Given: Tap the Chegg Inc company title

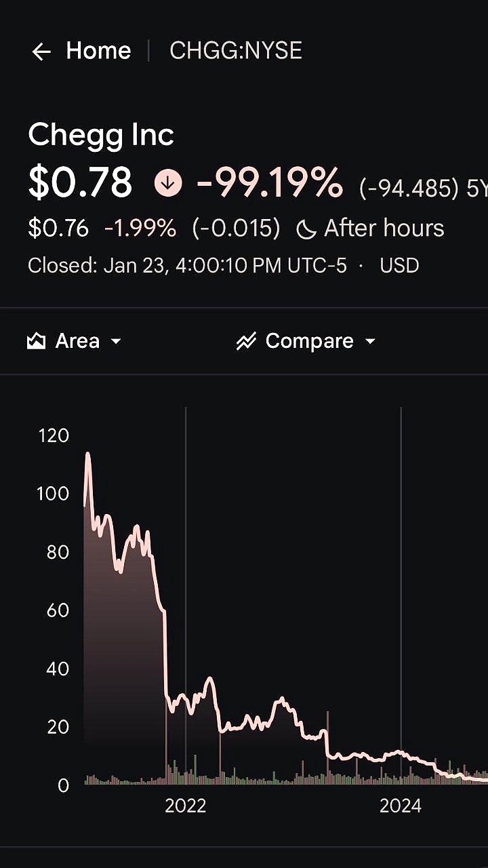Looking at the screenshot, I should (101, 135).
